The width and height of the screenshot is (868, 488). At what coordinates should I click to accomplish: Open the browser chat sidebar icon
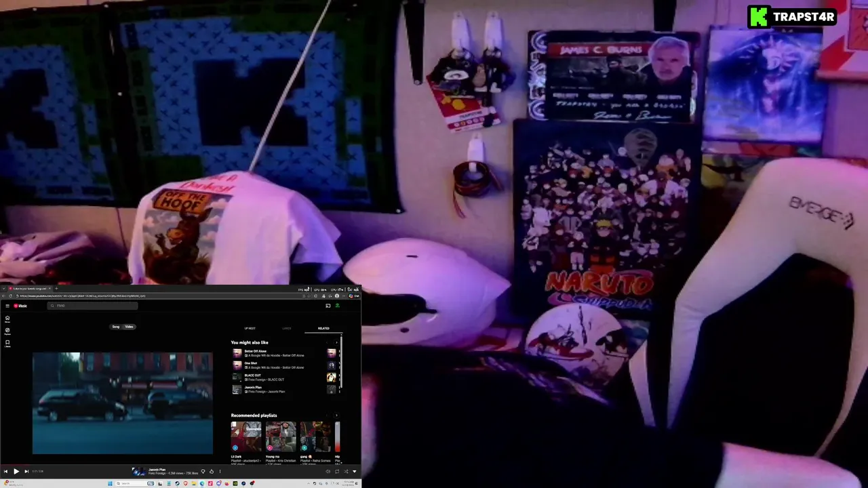[x=354, y=296]
